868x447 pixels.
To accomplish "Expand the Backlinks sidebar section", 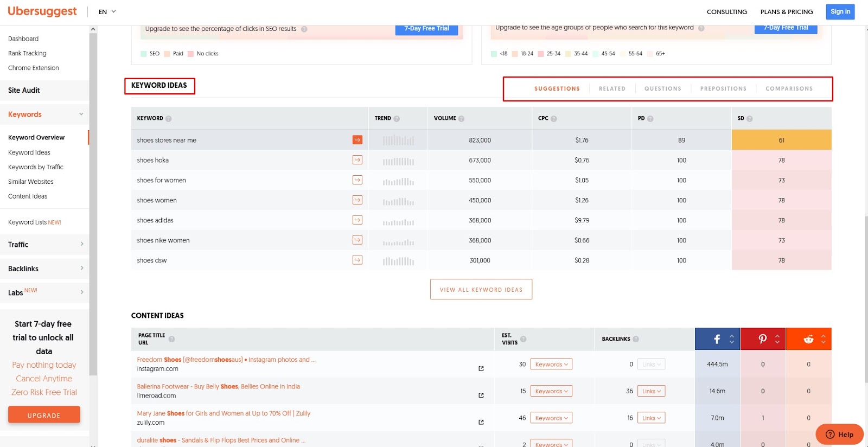I will pyautogui.click(x=82, y=268).
